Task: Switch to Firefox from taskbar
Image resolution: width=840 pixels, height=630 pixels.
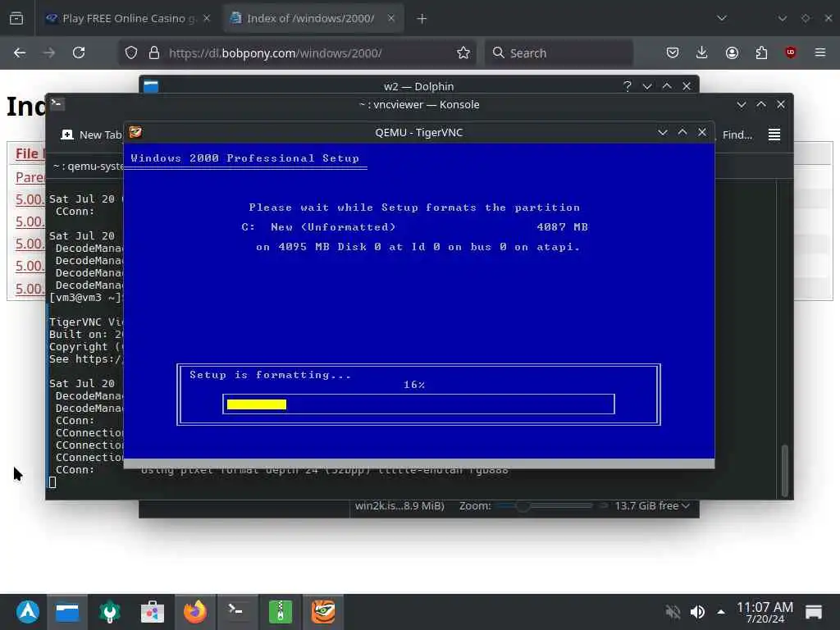Action: [195, 612]
